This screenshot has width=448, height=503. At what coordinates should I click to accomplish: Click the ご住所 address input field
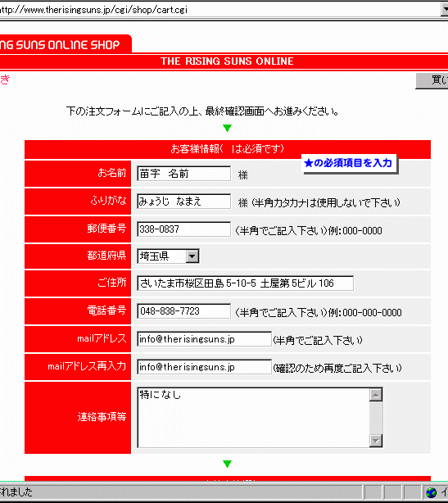click(246, 283)
